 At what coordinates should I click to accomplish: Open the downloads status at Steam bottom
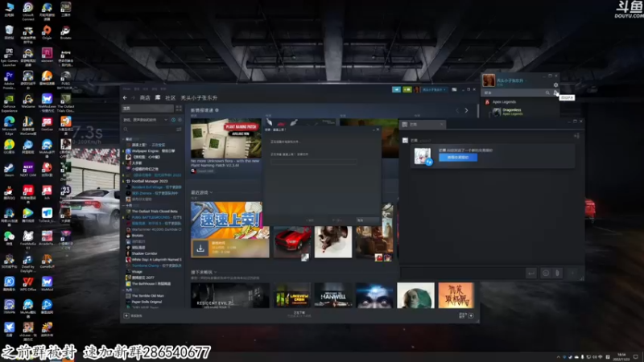(299, 315)
